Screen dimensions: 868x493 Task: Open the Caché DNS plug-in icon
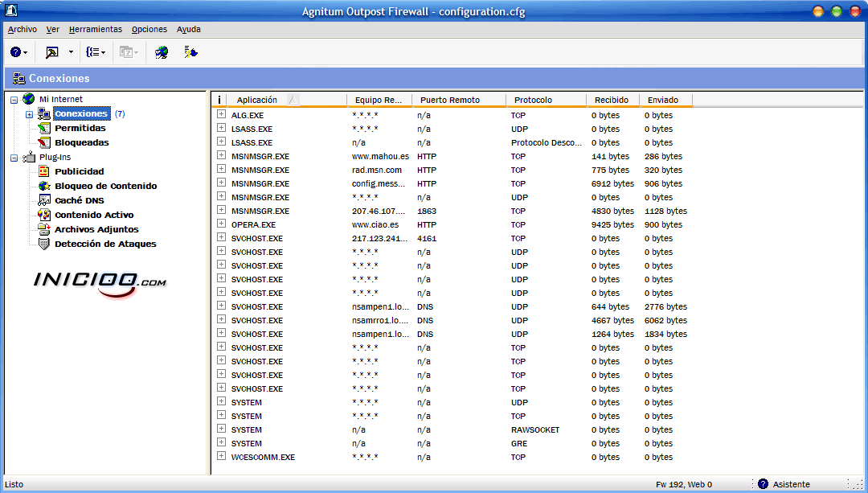[x=44, y=200]
